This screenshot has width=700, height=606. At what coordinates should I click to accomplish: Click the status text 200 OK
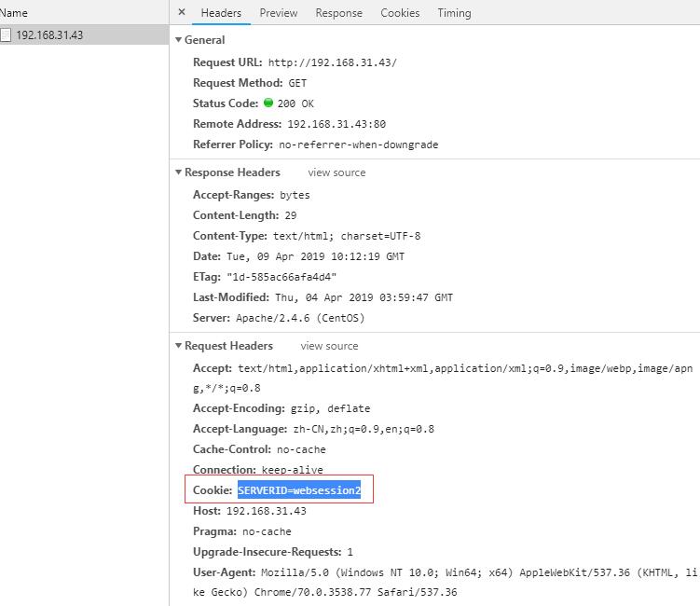(295, 103)
